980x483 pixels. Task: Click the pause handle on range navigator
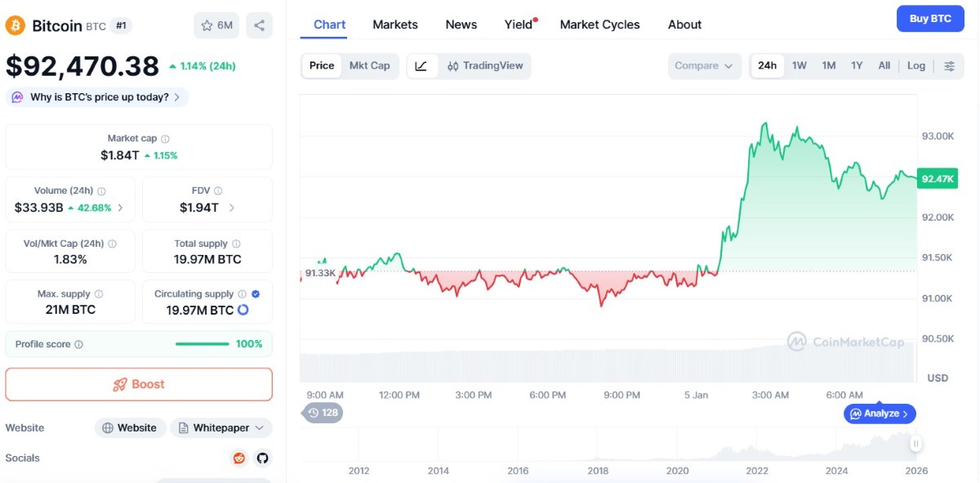(915, 444)
